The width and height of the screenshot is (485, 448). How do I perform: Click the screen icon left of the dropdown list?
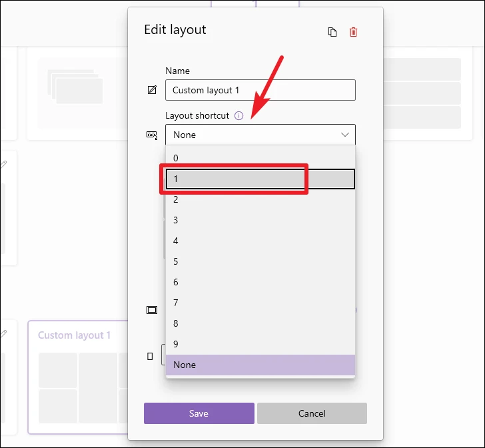pyautogui.click(x=152, y=310)
